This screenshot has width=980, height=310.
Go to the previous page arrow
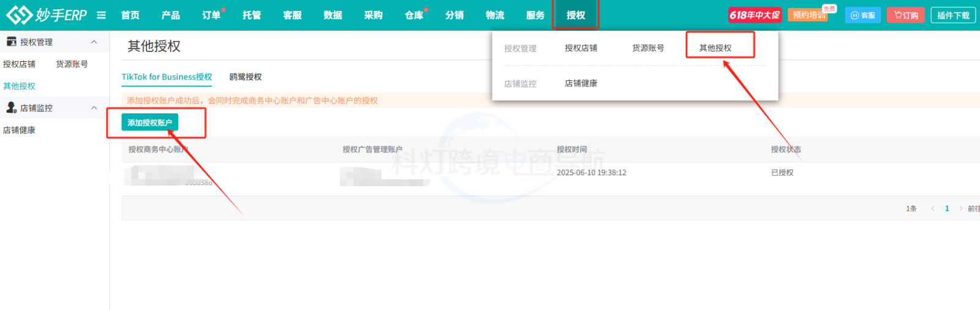tap(932, 208)
